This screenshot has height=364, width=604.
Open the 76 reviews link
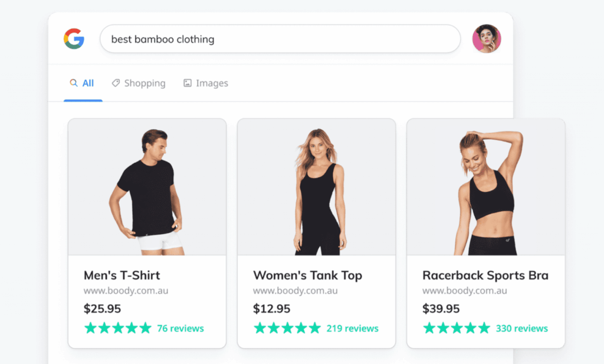[180, 329]
